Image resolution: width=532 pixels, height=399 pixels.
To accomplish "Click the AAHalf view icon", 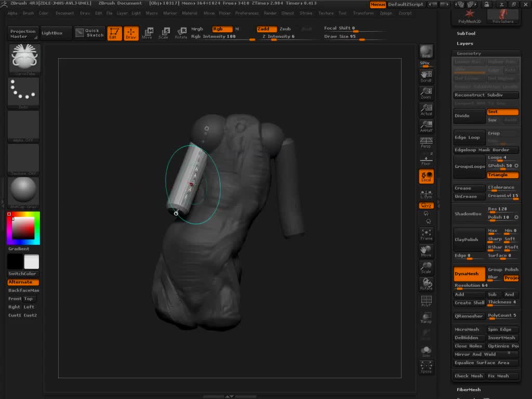I will pos(426,126).
